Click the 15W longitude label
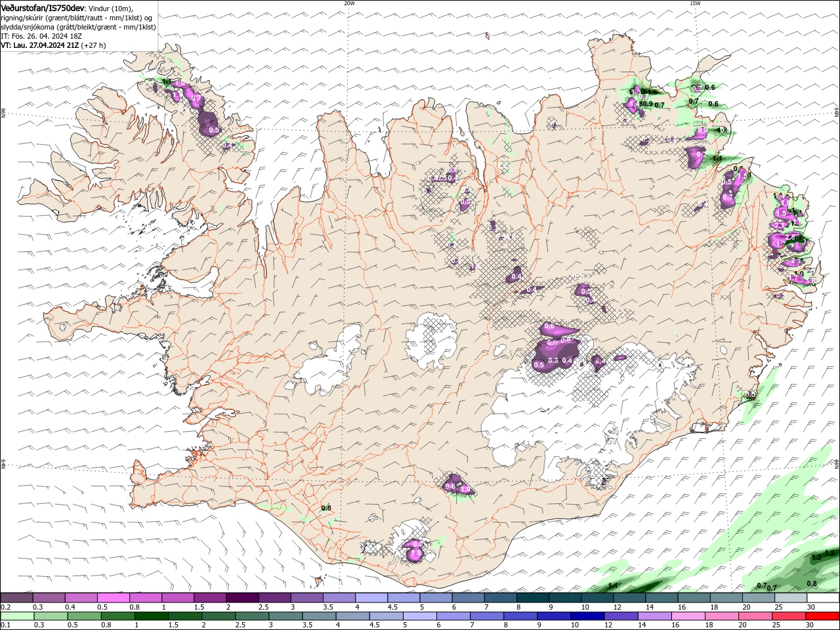This screenshot has height=630, width=840. (x=695, y=3)
